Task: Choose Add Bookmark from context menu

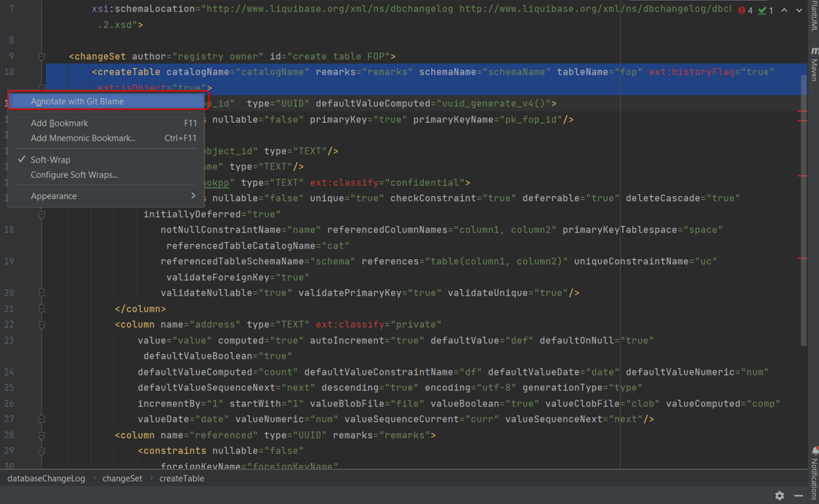Action: [60, 123]
